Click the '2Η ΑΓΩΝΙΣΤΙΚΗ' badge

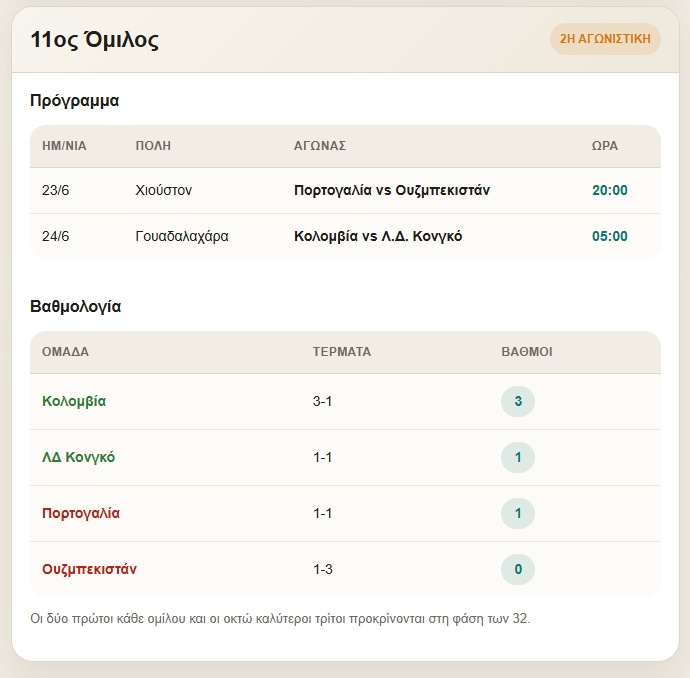coord(605,39)
